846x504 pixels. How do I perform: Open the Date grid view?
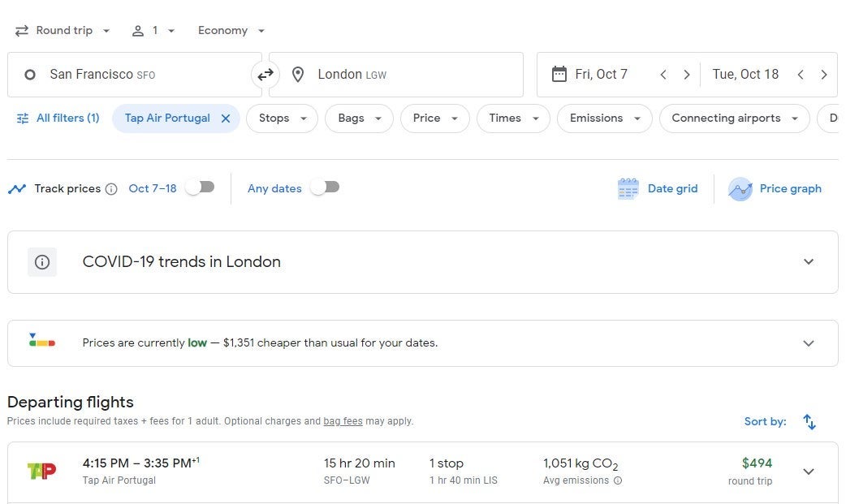(x=658, y=188)
